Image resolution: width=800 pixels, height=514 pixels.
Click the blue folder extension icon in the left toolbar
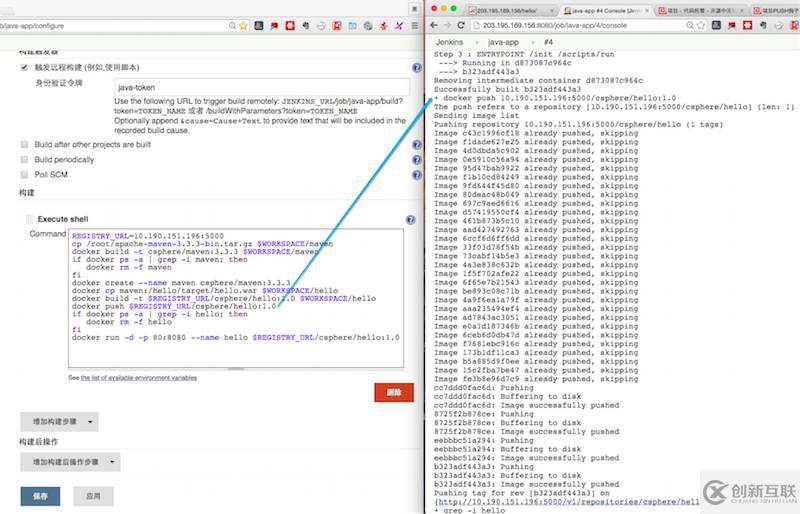pyautogui.click(x=353, y=26)
